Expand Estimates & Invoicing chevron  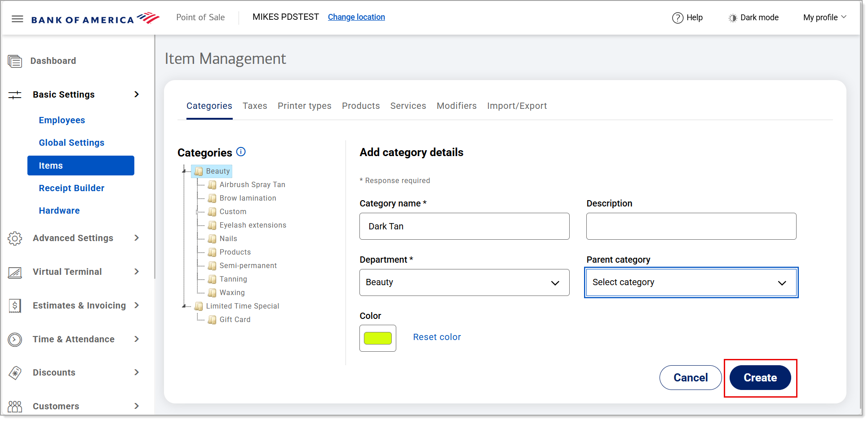(137, 305)
